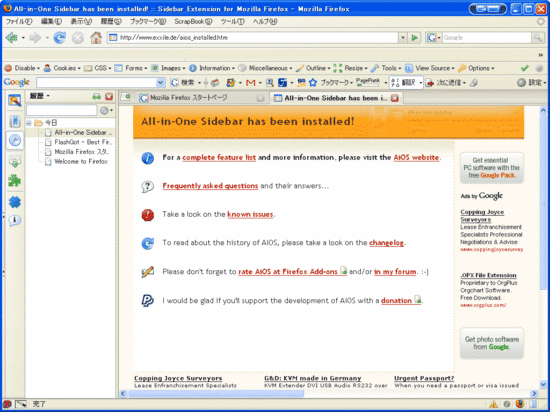Image resolution: width=550 pixels, height=412 pixels.
Task: Open the 表示 menu
Action: [x=81, y=21]
